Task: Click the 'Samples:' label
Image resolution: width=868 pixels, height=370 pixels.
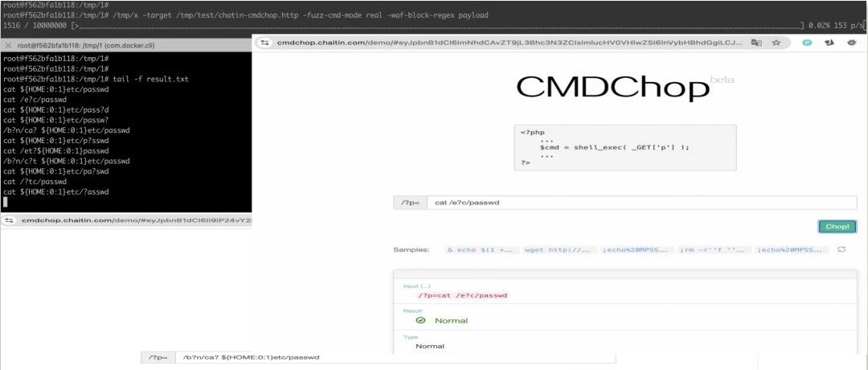Action: tap(411, 250)
